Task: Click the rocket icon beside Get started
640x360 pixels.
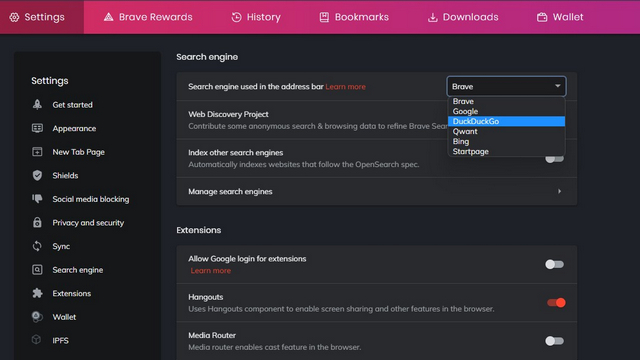Action: (x=37, y=104)
